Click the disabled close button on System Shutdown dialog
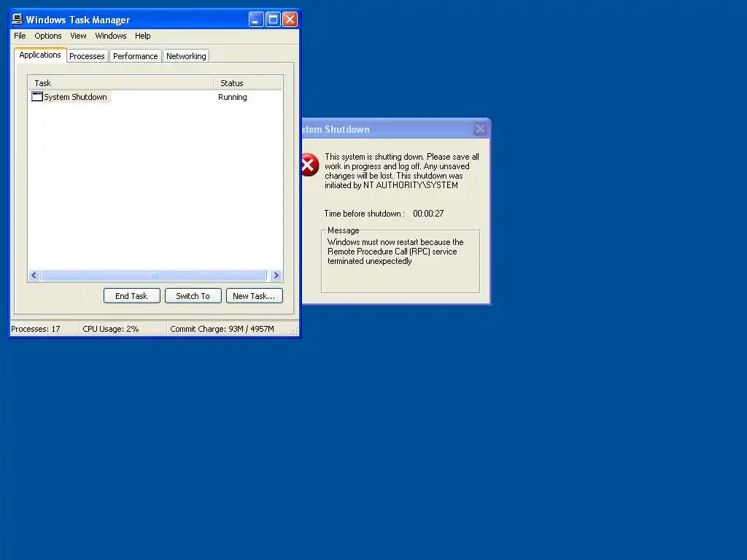 pyautogui.click(x=480, y=128)
